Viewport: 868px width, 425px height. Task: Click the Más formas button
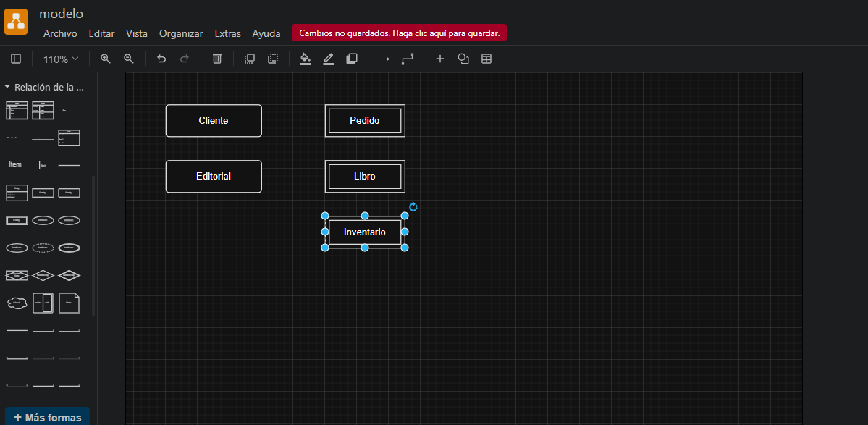[48, 417]
